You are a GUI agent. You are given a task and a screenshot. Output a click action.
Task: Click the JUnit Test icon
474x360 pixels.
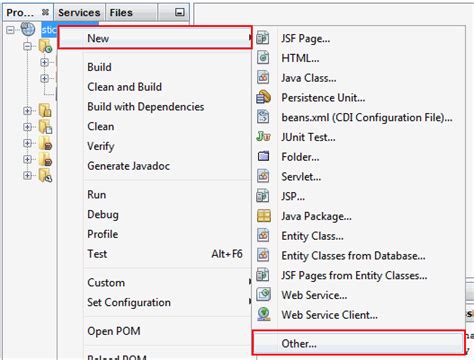263,137
